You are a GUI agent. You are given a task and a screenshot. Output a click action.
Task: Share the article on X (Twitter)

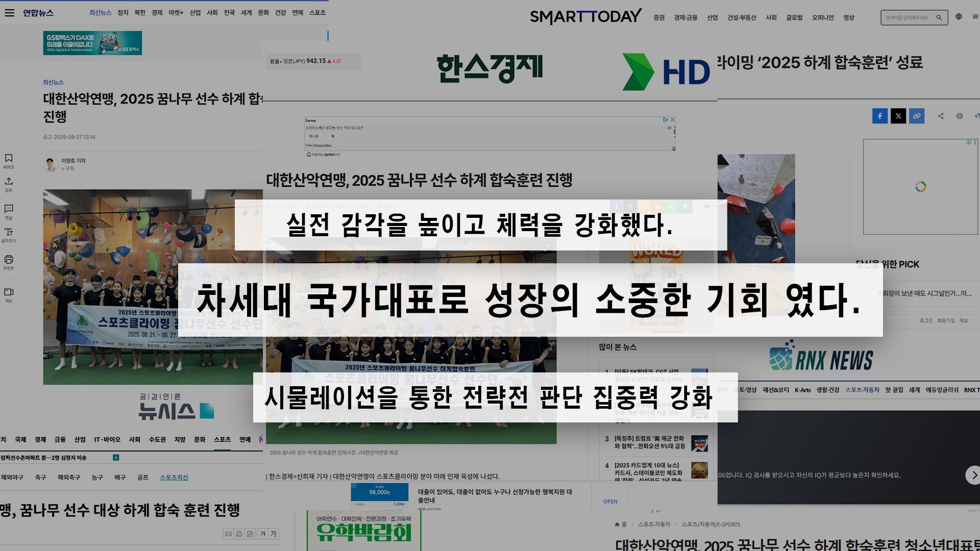point(898,116)
